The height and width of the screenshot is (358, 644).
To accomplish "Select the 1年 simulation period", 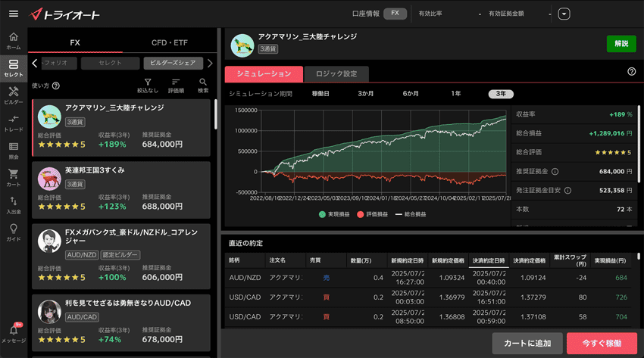I will click(x=456, y=94).
